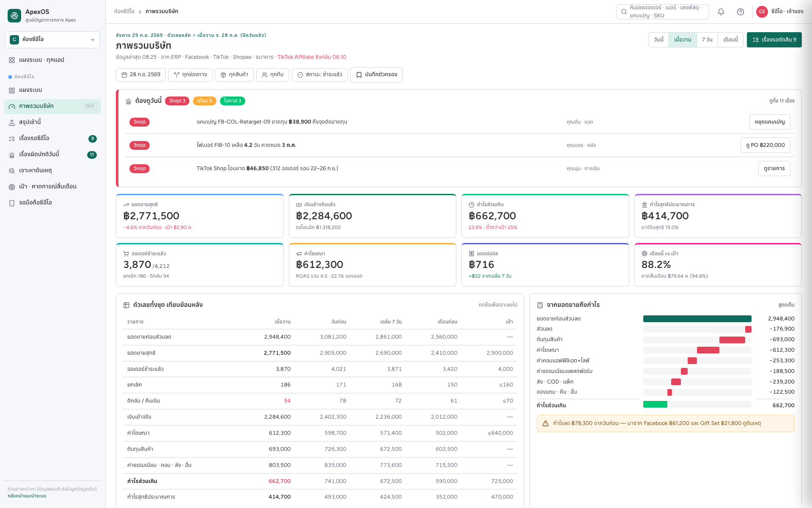812x508 pixels.
Task: Switch to วันนี้ period tab
Action: coord(659,40)
